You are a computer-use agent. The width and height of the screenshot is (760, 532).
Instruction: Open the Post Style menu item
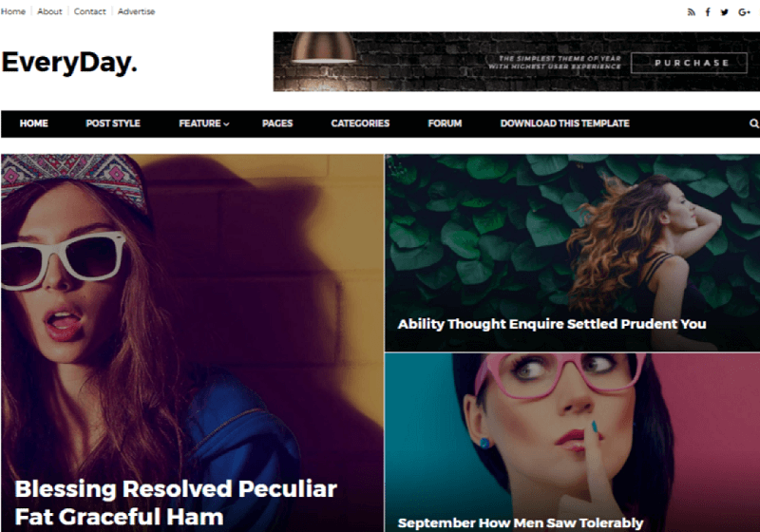coord(113,123)
